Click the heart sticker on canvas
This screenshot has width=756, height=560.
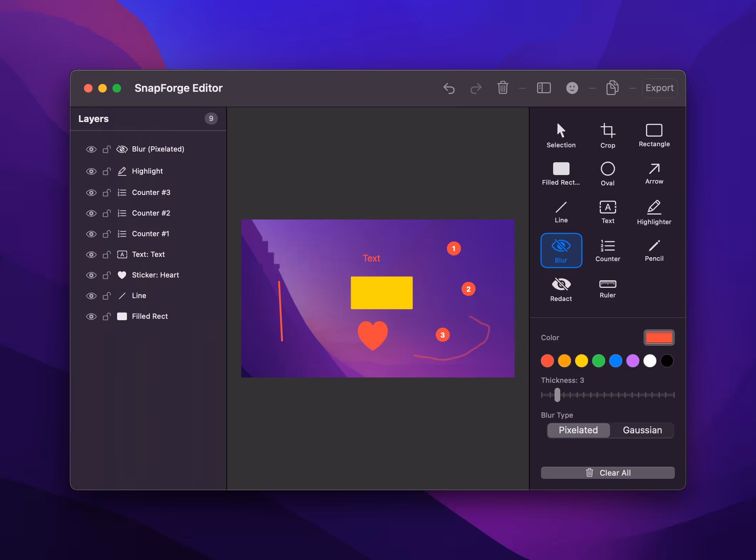(x=373, y=335)
